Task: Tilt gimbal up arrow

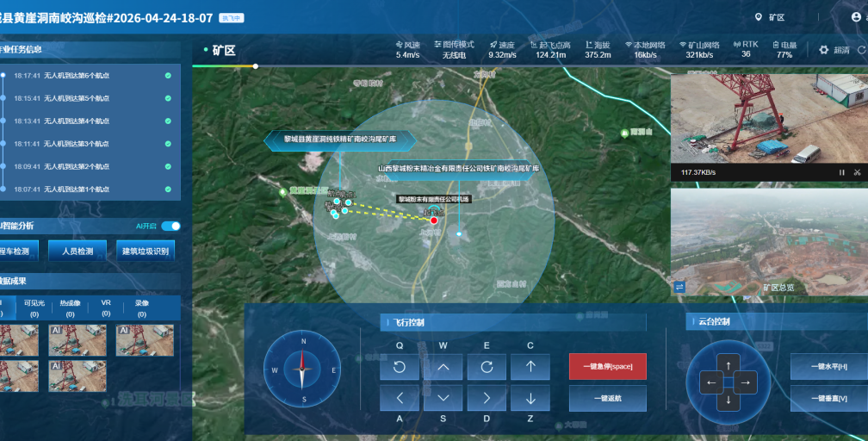Action: pos(728,365)
